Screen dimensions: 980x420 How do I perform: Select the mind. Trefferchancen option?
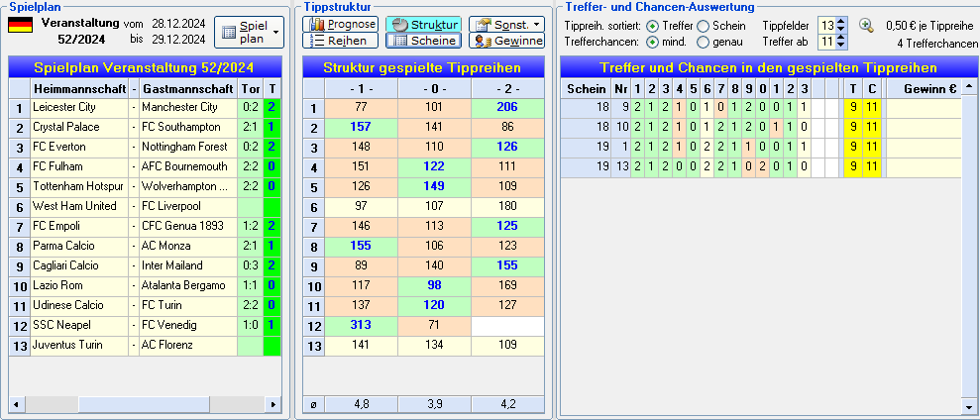[x=652, y=43]
